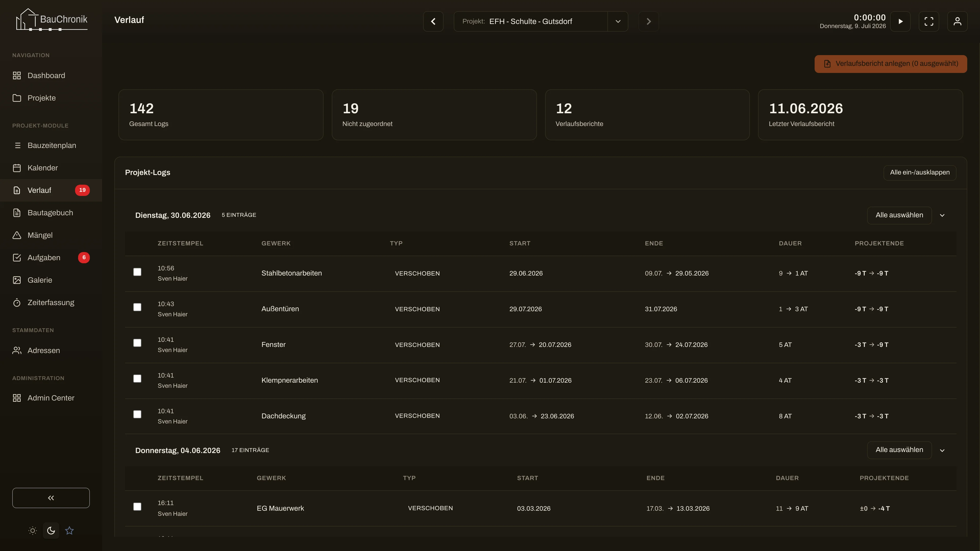Go to next project with right chevron
980x551 pixels.
(649, 21)
